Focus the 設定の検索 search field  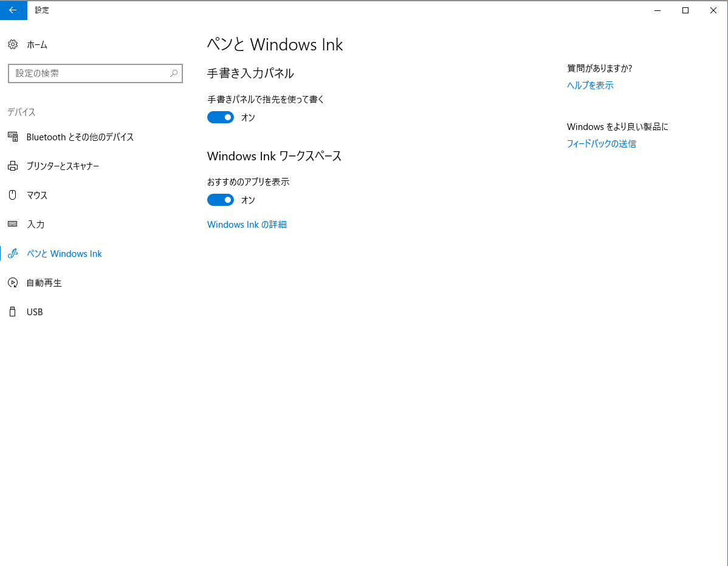click(95, 73)
